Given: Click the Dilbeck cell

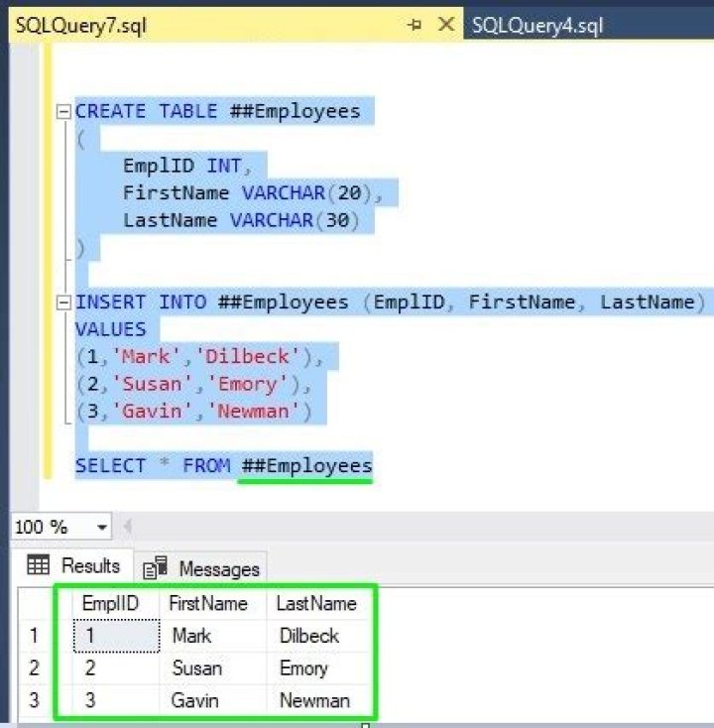Looking at the screenshot, I should pos(319,636).
